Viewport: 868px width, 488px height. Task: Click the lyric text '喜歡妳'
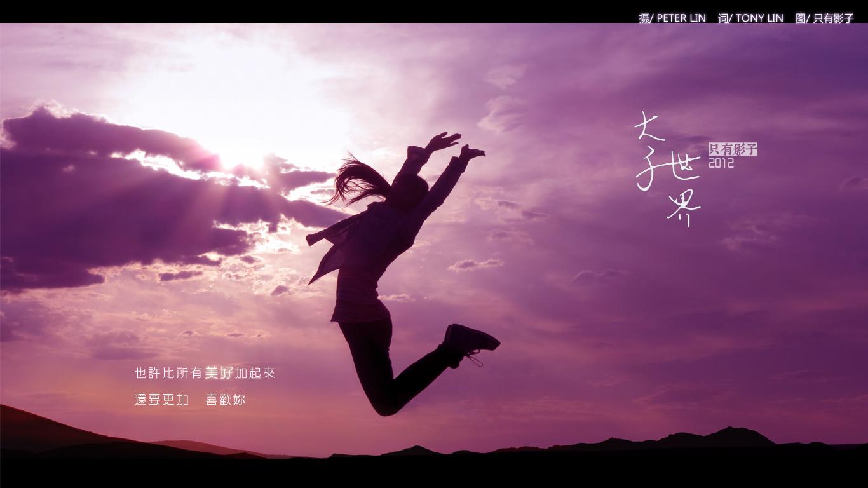226,400
